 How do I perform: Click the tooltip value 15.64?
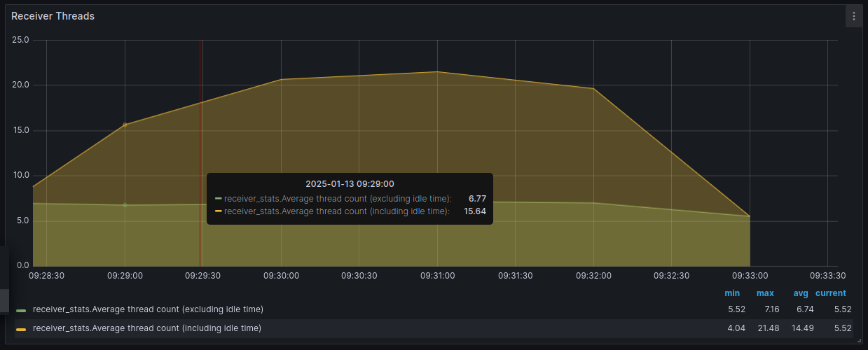(x=475, y=211)
